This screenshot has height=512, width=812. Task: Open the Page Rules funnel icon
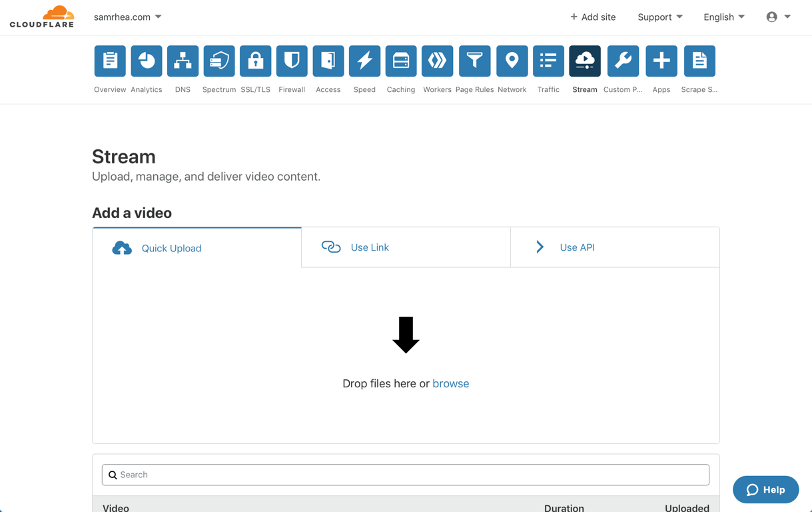[474, 61]
